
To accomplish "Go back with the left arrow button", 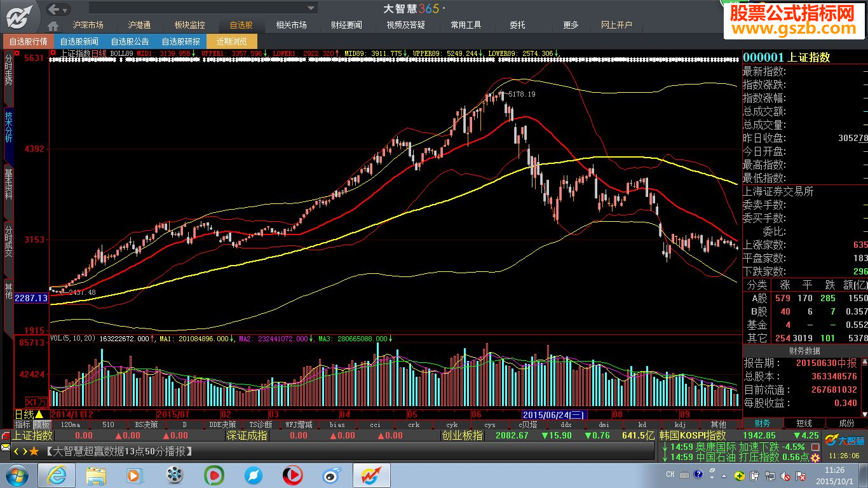I will (x=55, y=9).
